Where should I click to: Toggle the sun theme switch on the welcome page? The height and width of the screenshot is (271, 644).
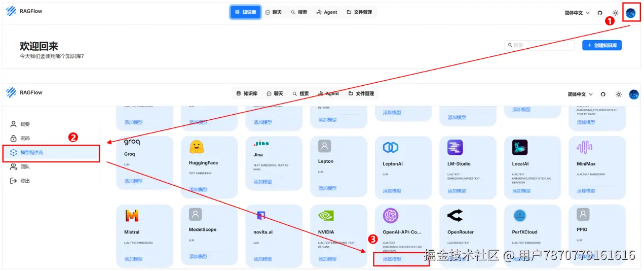615,13
